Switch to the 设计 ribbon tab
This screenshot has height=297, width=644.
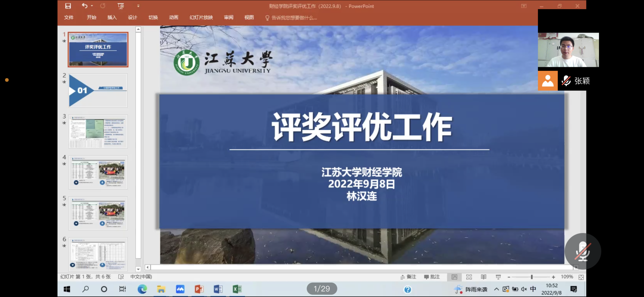(x=132, y=18)
